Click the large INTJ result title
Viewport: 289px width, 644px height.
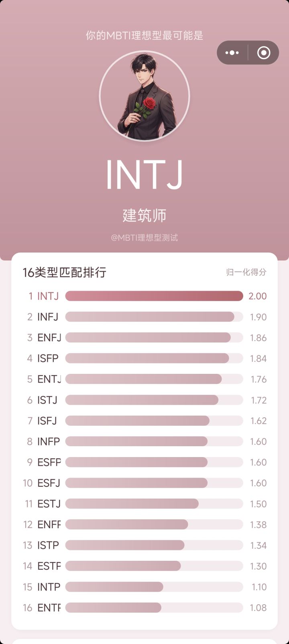click(144, 175)
